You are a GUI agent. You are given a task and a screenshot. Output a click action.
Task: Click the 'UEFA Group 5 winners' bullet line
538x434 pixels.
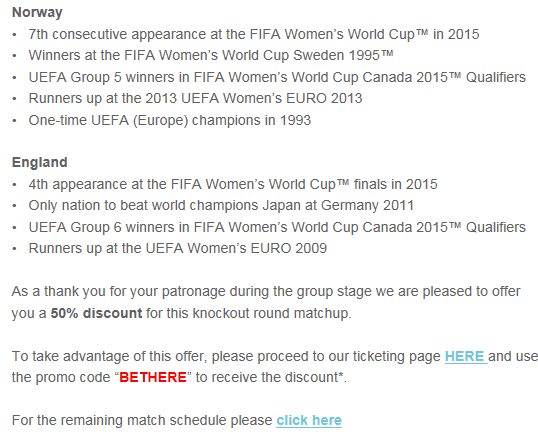pos(277,77)
